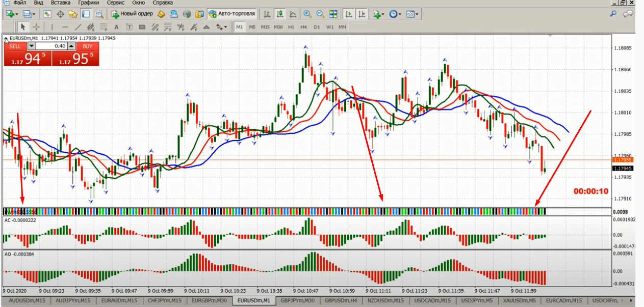Switch timeframe to H1
The width and height of the screenshot is (644, 307).
[291, 27]
